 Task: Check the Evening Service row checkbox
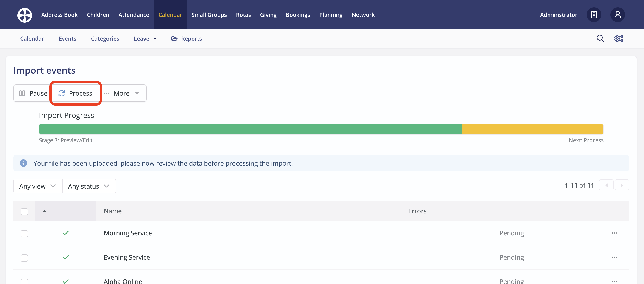[x=24, y=258]
